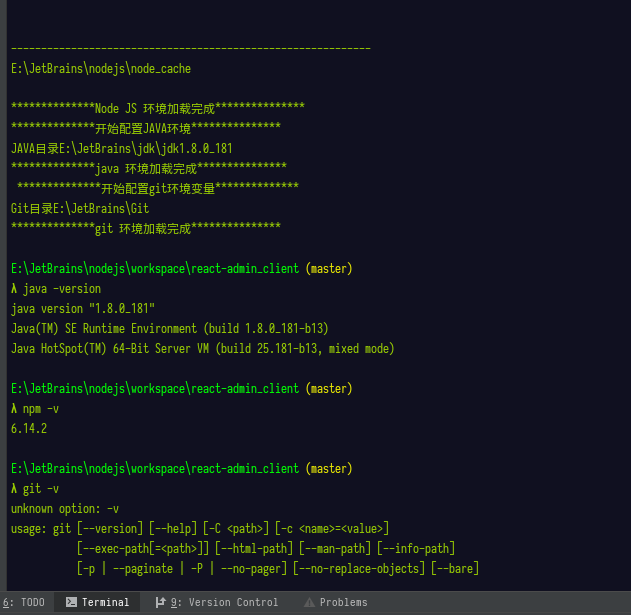Click the Git目录E:\JetBrains\Git line

point(80,209)
